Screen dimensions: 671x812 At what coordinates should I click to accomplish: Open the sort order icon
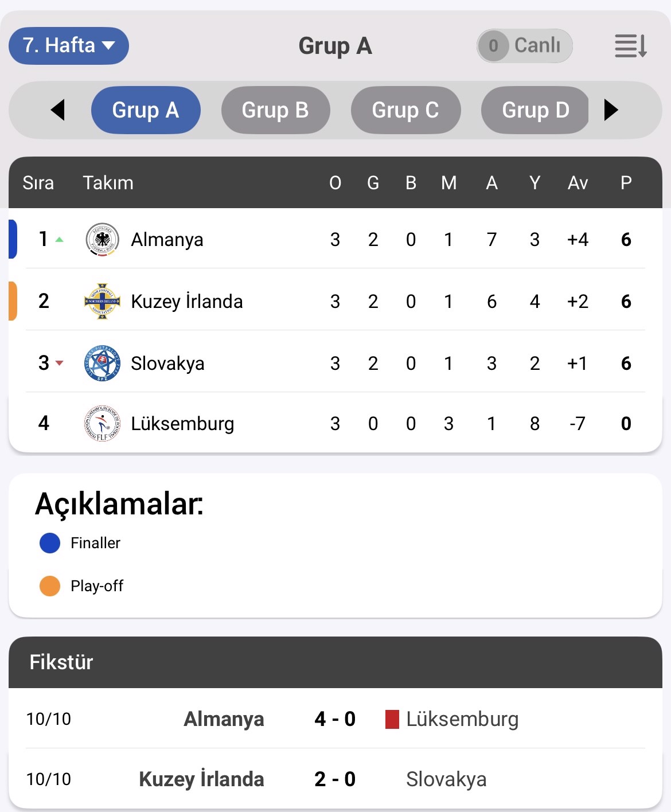[x=630, y=46]
